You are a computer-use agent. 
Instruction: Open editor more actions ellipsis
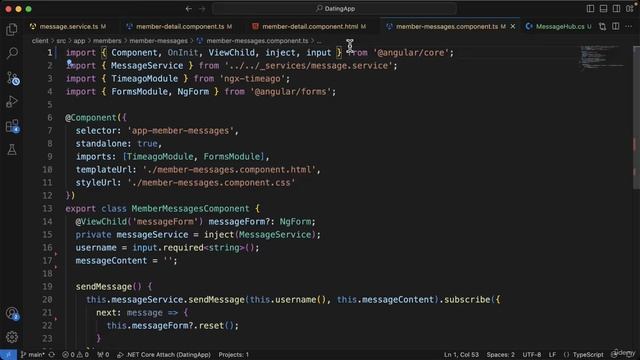pyautogui.click(x=629, y=27)
